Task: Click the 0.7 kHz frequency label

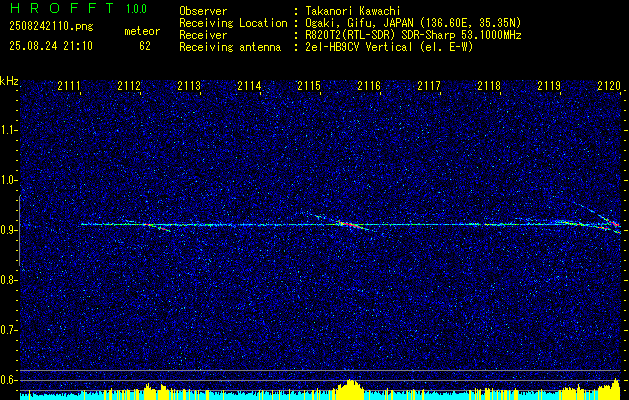Action: (x=8, y=330)
